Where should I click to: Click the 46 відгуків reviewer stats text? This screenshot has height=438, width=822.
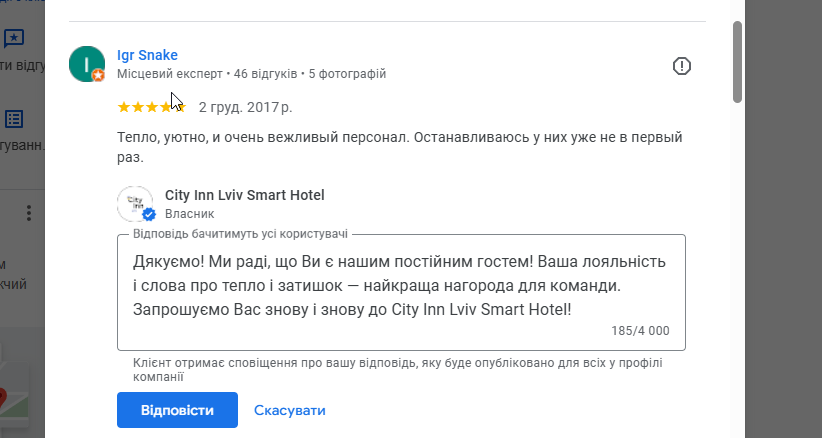[266, 74]
